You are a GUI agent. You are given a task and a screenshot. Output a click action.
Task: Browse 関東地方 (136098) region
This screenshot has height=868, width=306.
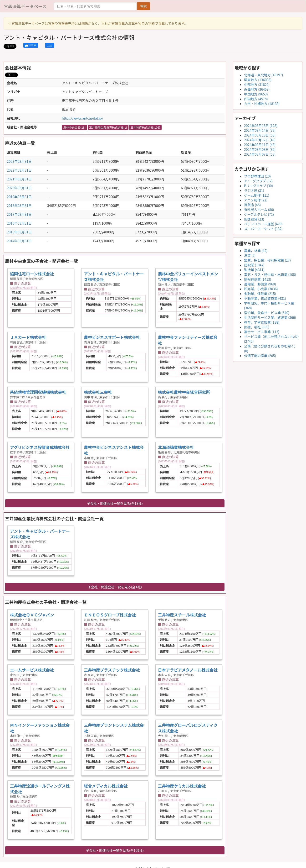tap(258, 80)
